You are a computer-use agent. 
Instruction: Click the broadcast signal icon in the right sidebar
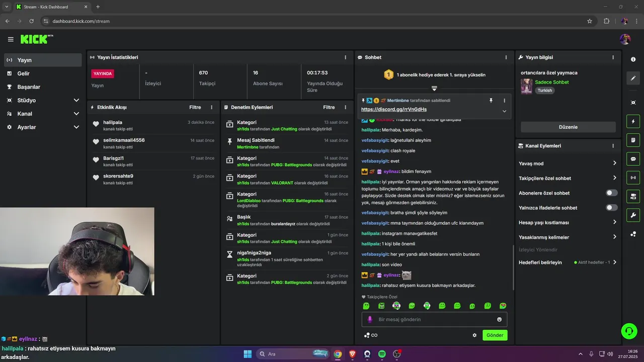point(633,177)
